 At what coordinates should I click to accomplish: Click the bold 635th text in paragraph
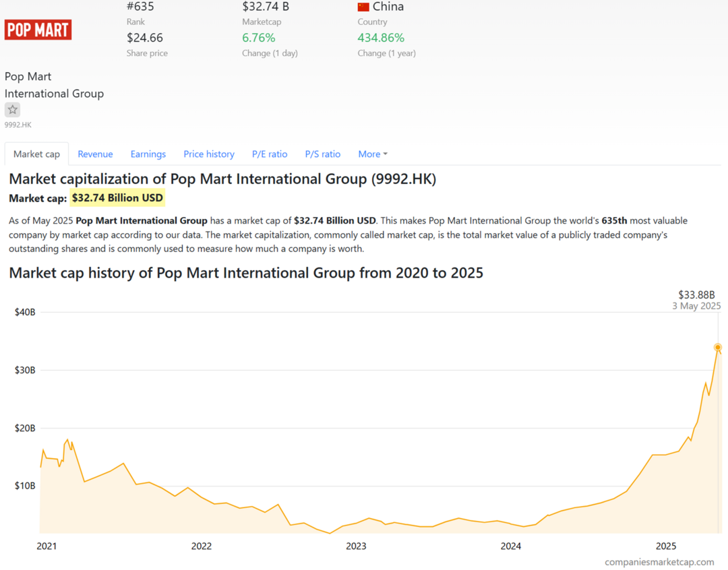pos(614,220)
